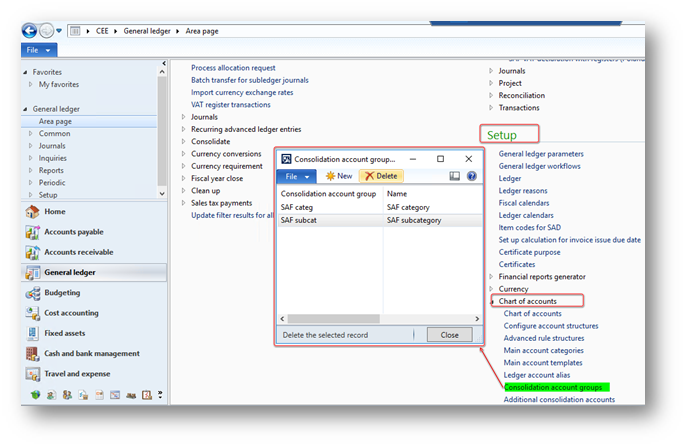Click Process allocation request link
The image size is (687, 448).
[233, 68]
